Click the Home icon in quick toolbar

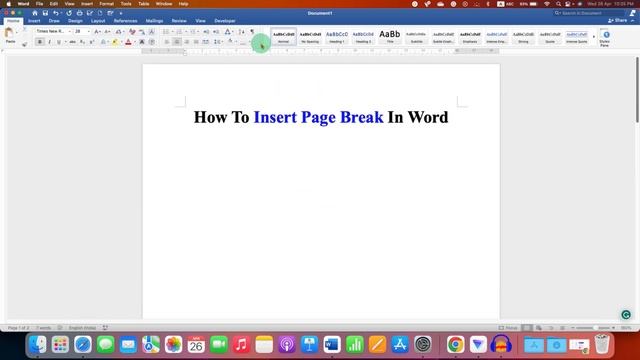35,13
